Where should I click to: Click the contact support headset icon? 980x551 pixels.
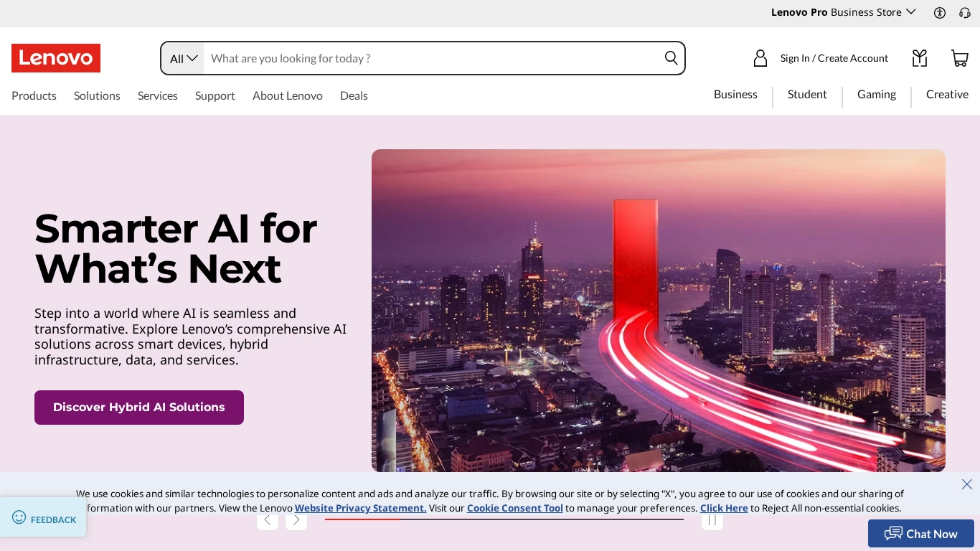(965, 12)
